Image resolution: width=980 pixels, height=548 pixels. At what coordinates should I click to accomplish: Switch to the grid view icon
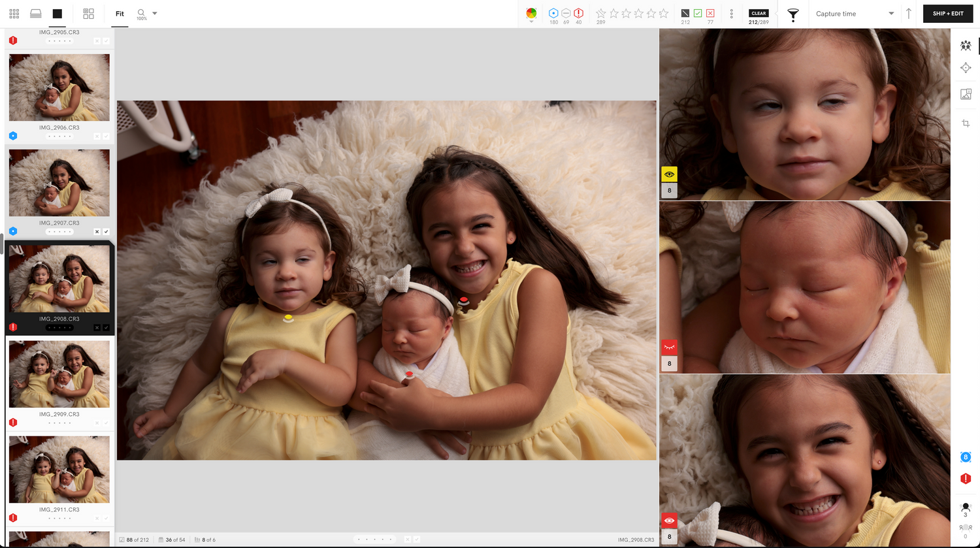point(14,14)
